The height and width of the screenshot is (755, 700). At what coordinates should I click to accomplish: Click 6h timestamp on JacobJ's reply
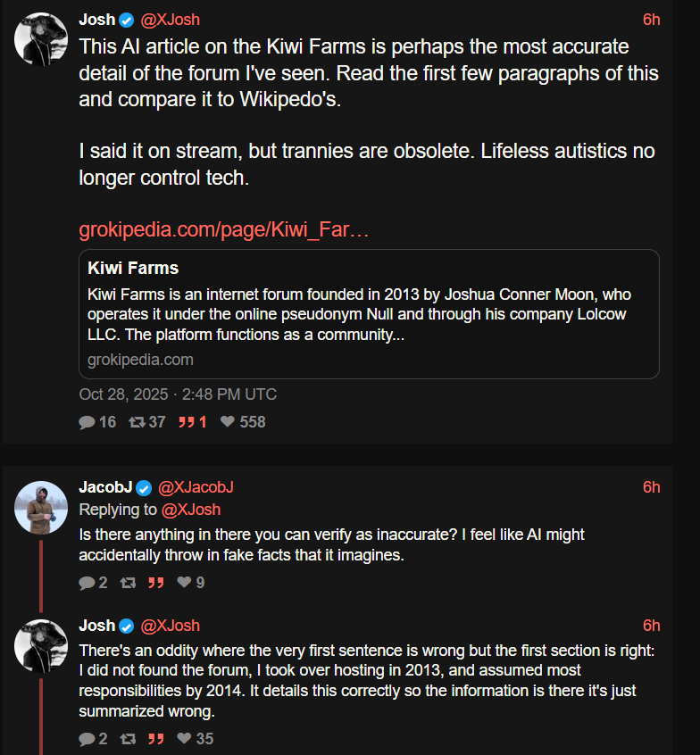(x=651, y=487)
